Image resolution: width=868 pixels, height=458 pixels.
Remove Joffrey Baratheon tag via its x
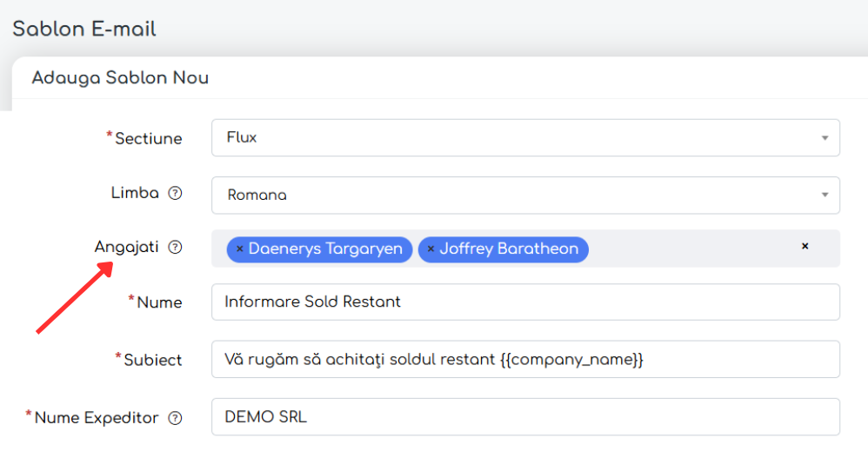pos(431,249)
